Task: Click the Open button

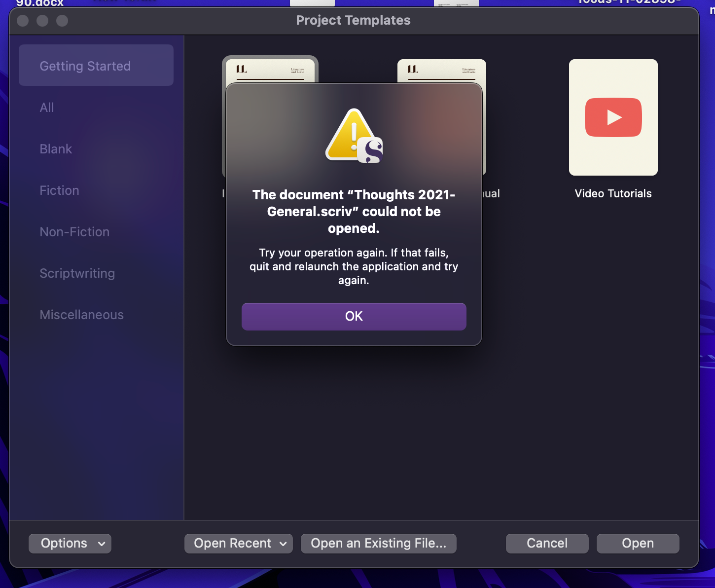Action: [638, 543]
